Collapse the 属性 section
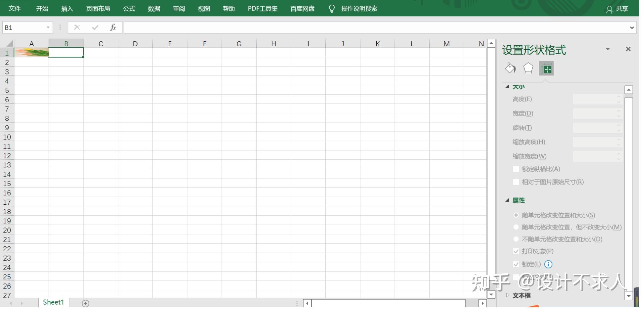644x309 pixels. pyautogui.click(x=507, y=200)
